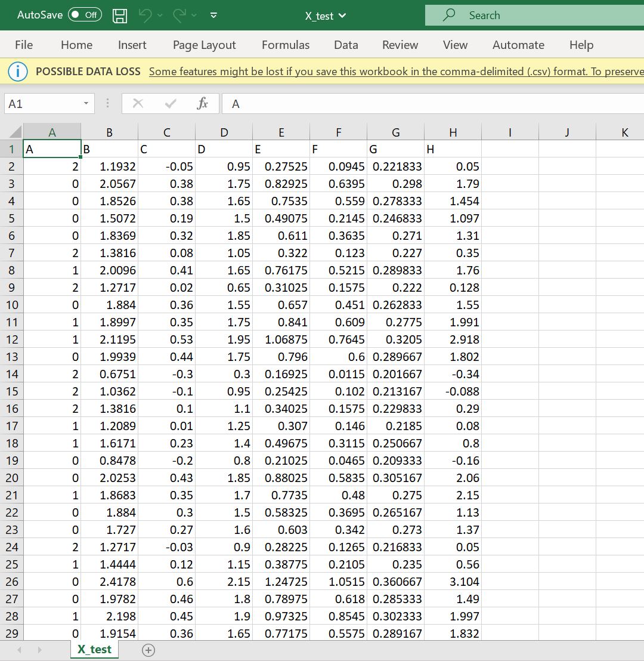Viewport: 644px width, 661px height.
Task: Click the Enter checkmark in the formula bar
Action: [x=169, y=103]
